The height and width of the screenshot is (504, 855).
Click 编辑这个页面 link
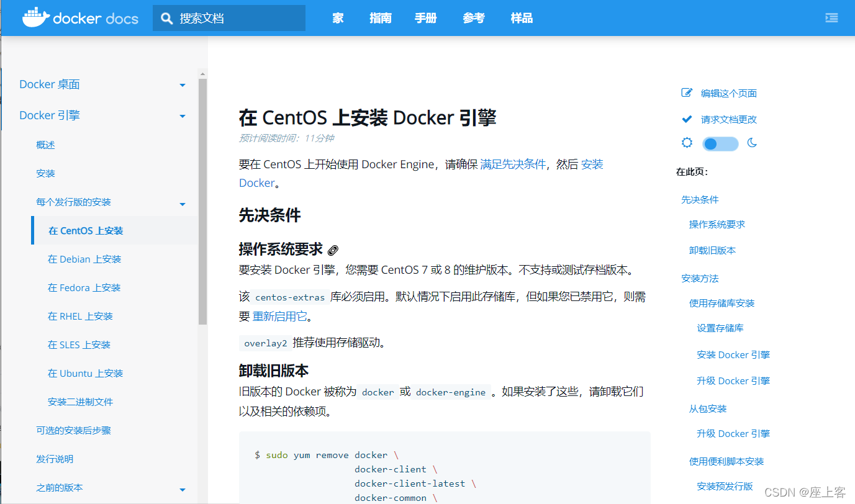pos(729,93)
